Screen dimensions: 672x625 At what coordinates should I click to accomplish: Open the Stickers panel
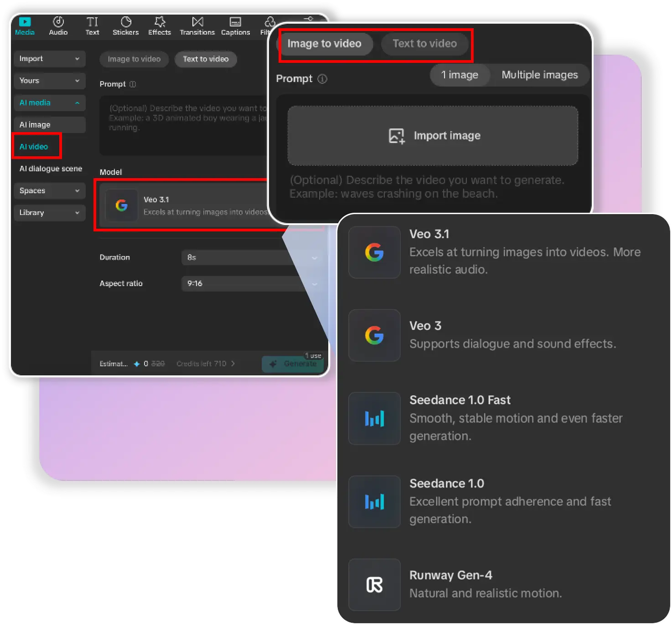[125, 26]
